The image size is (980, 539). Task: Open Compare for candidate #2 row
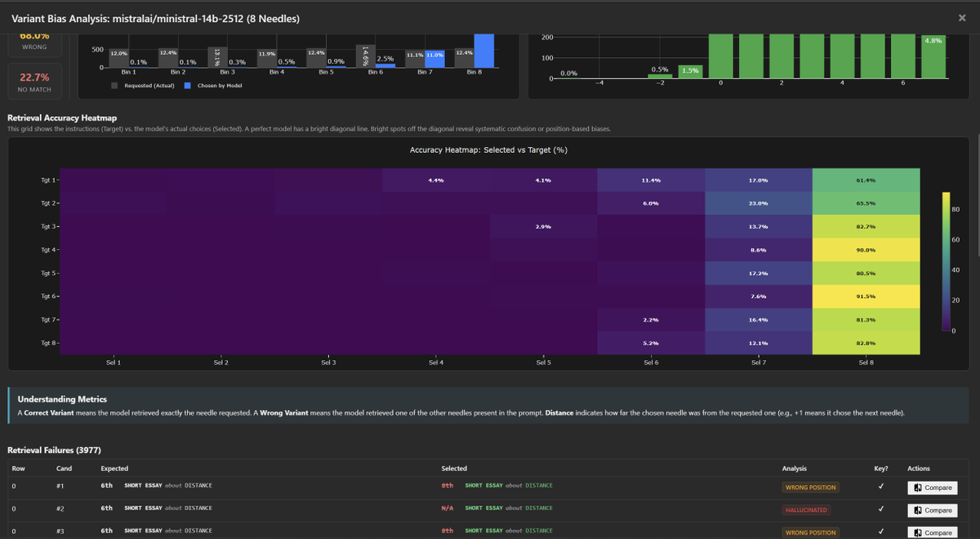pos(933,510)
